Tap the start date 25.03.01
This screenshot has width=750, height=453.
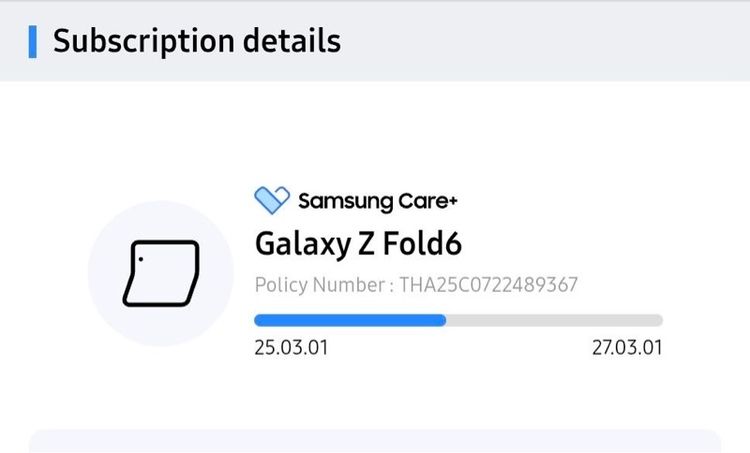coord(291,348)
